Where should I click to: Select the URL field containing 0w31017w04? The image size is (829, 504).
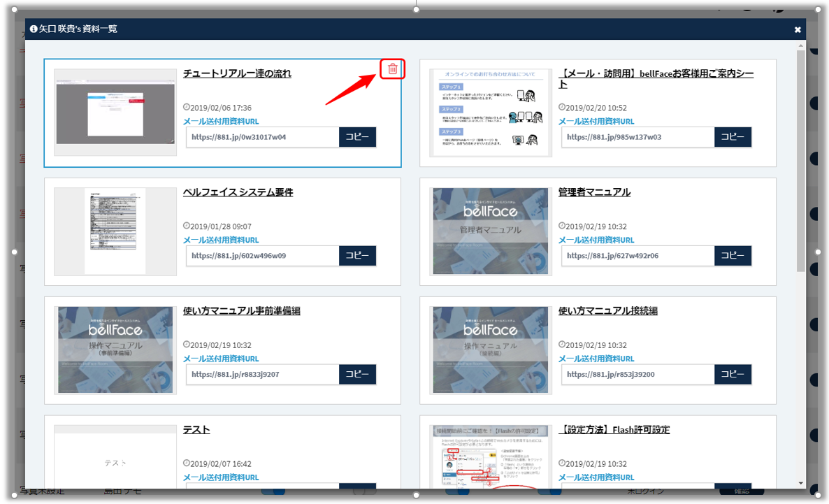[x=262, y=137]
